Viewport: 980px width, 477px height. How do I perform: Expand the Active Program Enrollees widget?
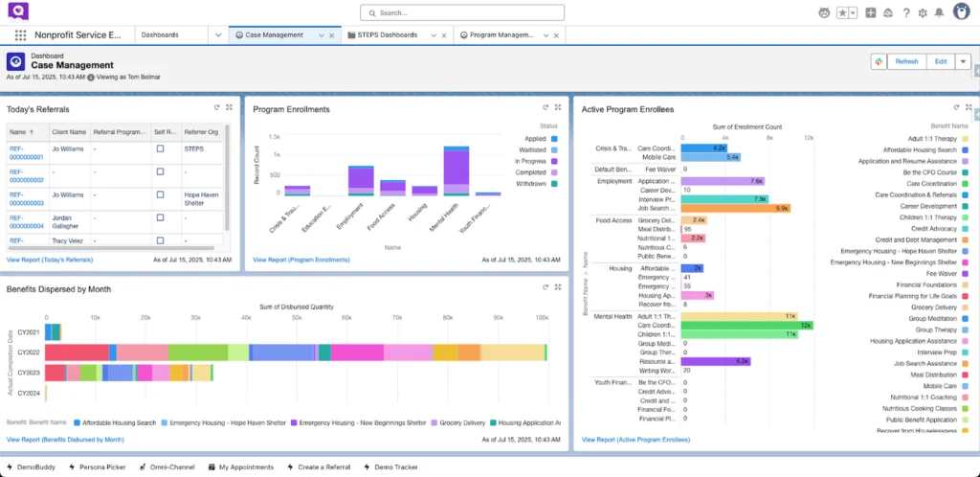click(x=969, y=108)
